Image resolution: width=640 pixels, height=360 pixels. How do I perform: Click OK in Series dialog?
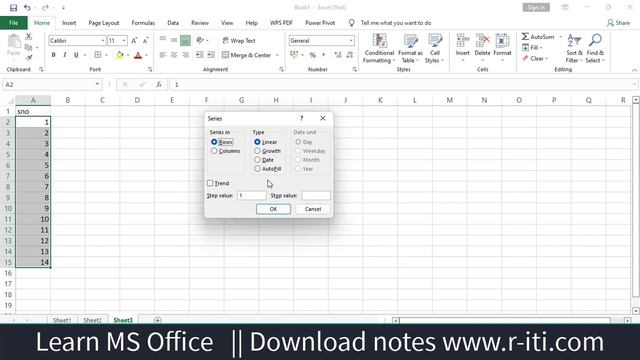click(x=273, y=209)
